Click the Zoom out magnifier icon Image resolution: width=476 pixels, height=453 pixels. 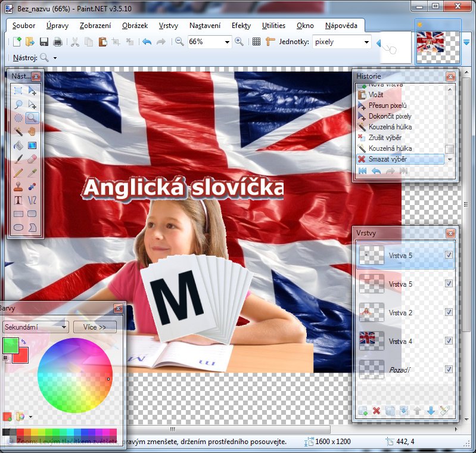[x=179, y=42]
